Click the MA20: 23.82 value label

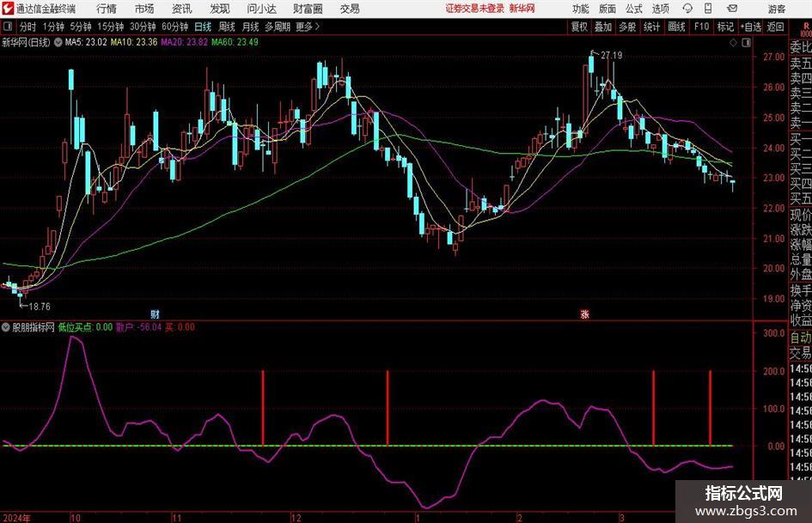coord(185,42)
